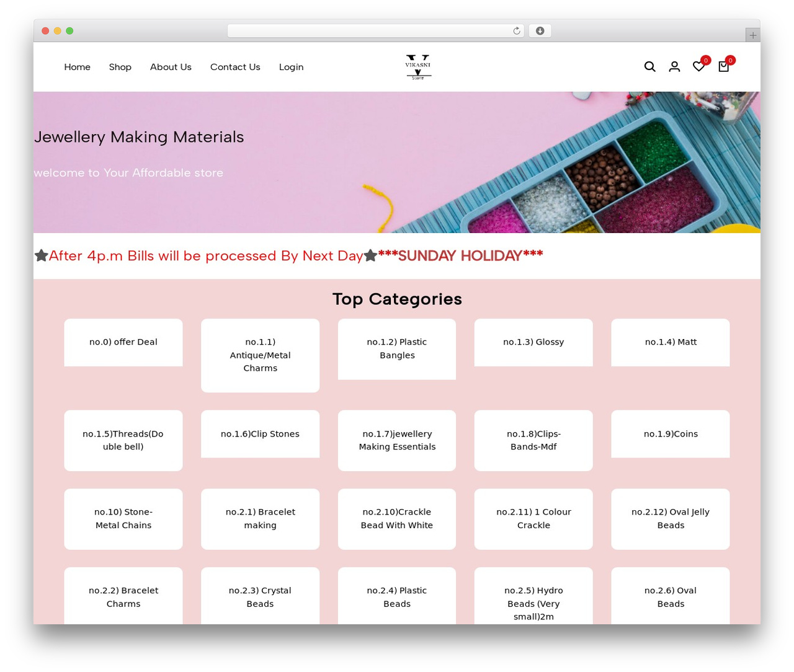This screenshot has width=794, height=672.
Task: Open the About Us page
Action: pyautogui.click(x=171, y=67)
